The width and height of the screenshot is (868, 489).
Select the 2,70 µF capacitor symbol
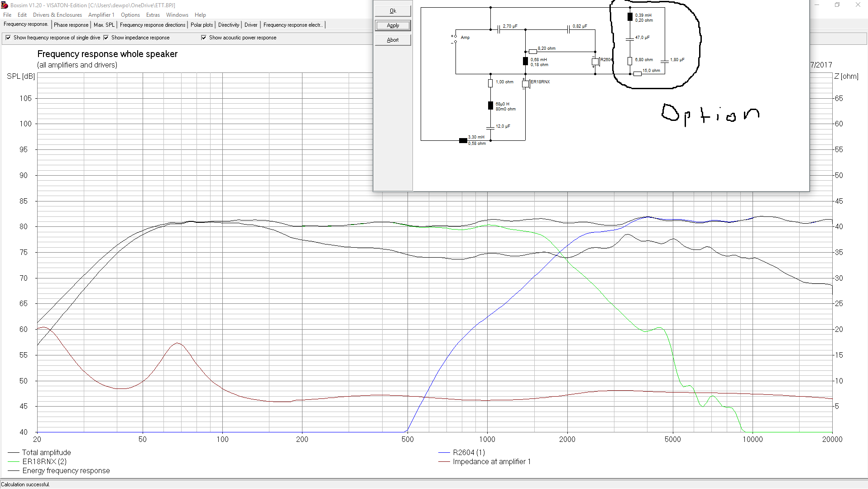click(499, 30)
